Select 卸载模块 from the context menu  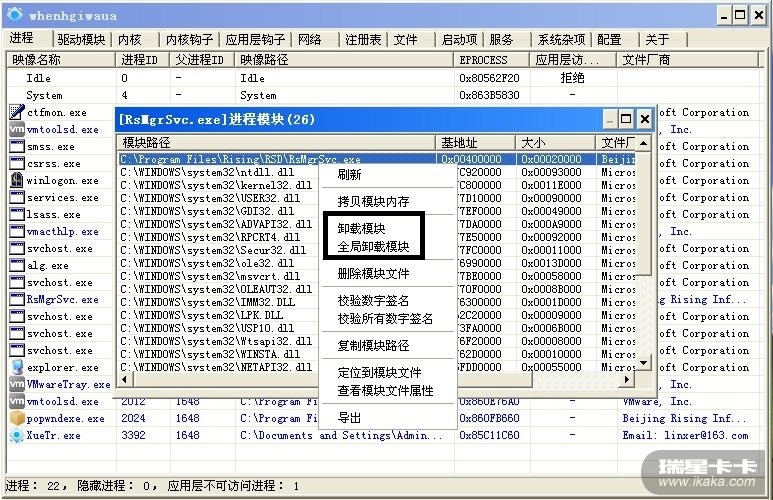(361, 229)
